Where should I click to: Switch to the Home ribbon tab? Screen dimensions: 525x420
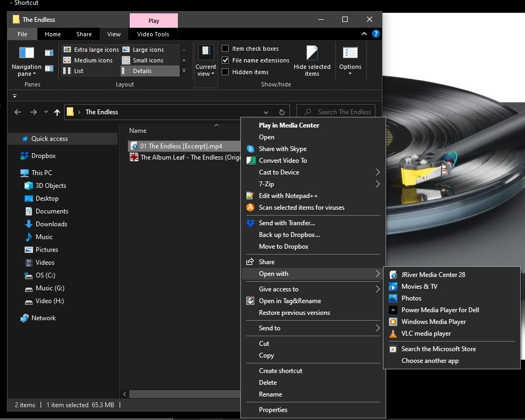pyautogui.click(x=53, y=34)
